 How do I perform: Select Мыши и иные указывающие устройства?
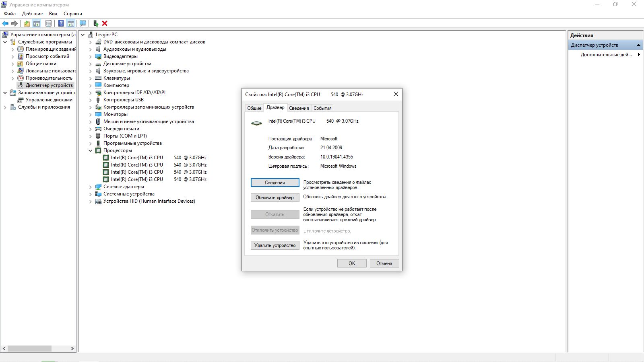149,121
